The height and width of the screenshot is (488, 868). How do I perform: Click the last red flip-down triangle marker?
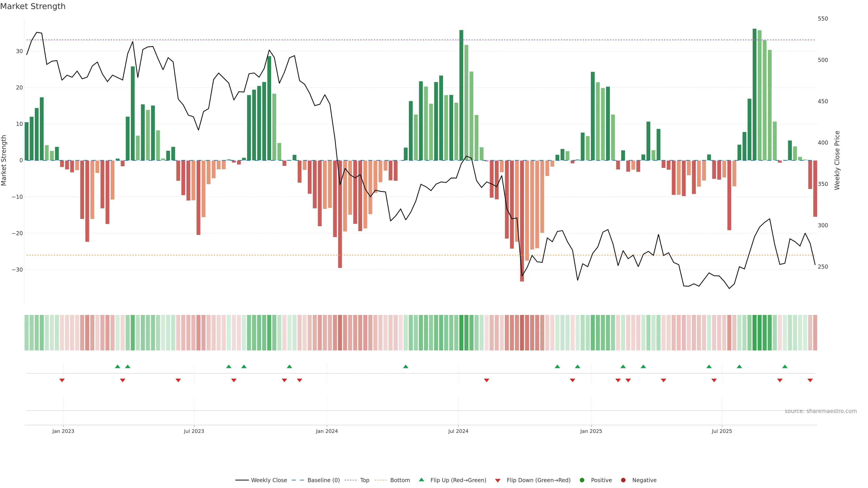810,380
